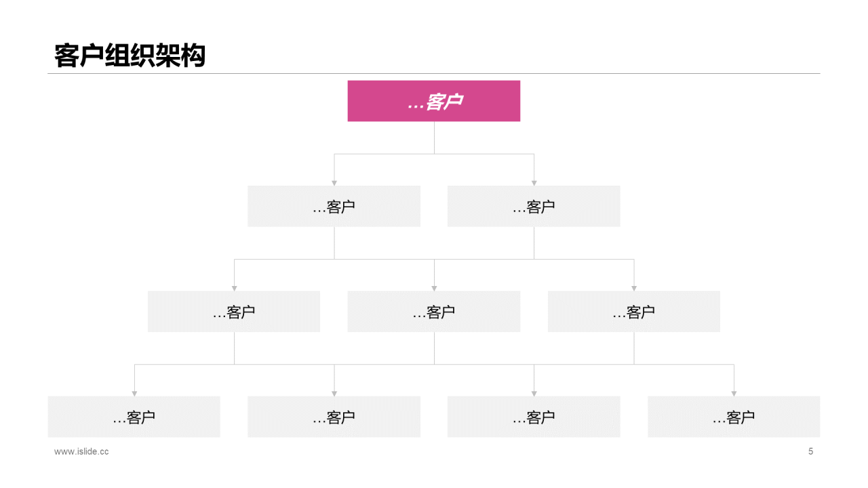Click the horizontal divider line under title
This screenshot has height=488, width=868.
[434, 73]
